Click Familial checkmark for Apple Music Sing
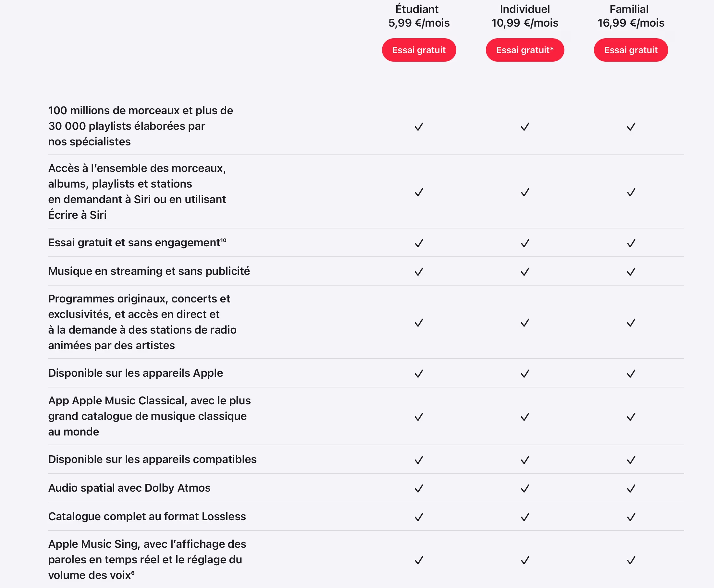 (x=631, y=560)
